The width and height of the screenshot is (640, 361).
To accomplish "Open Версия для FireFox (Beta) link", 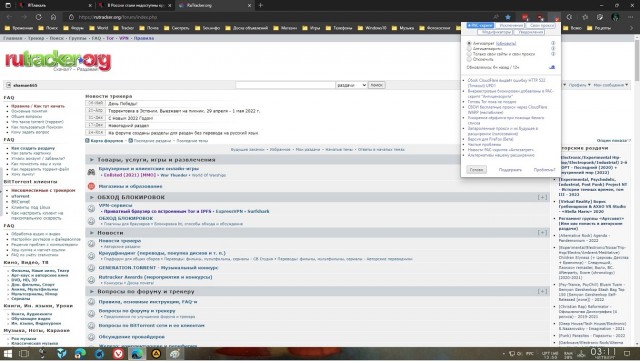I will click(x=490, y=139).
